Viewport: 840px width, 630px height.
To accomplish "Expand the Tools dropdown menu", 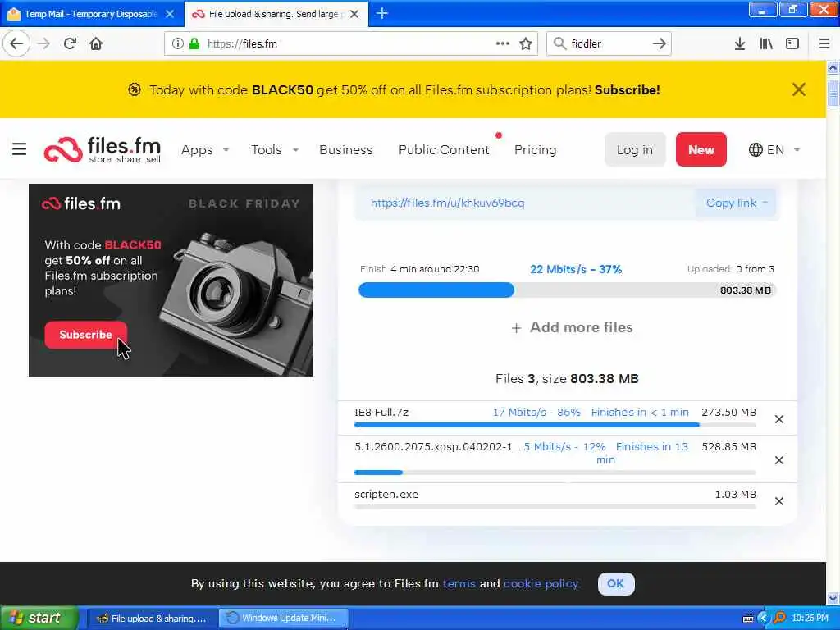I will tap(275, 150).
